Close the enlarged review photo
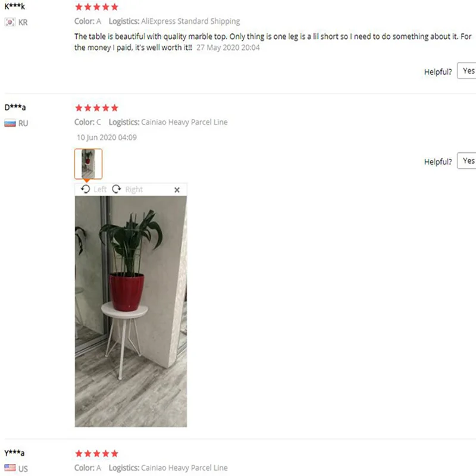The height and width of the screenshot is (476, 476). pyautogui.click(x=177, y=190)
